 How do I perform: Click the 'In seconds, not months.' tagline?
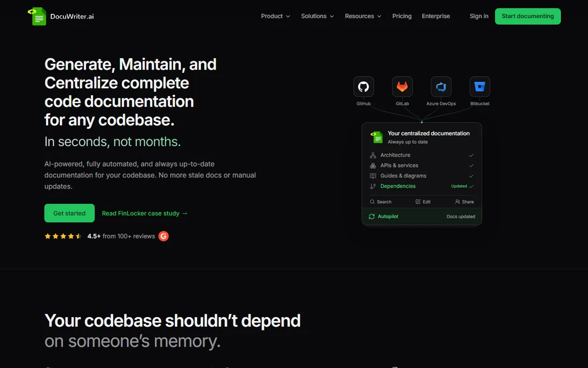(112, 141)
